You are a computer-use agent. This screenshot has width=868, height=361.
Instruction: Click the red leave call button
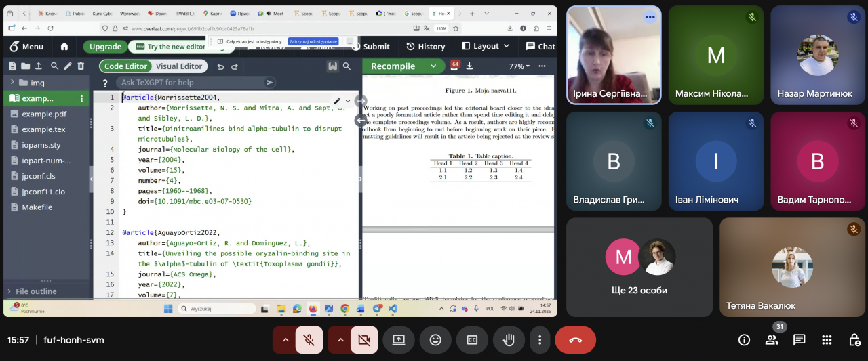point(575,340)
